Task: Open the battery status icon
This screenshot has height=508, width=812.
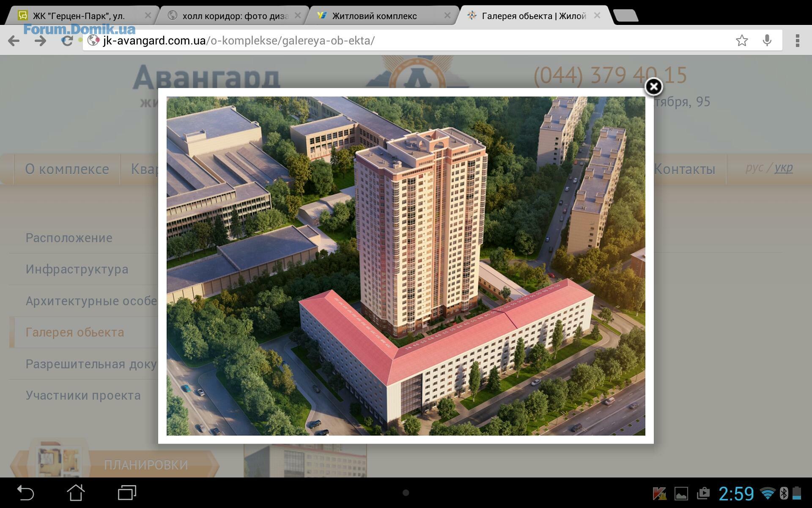Action: click(797, 493)
